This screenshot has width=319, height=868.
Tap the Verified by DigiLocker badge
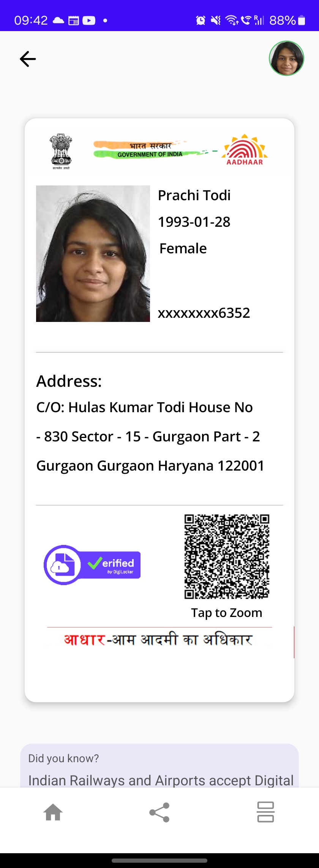[92, 565]
